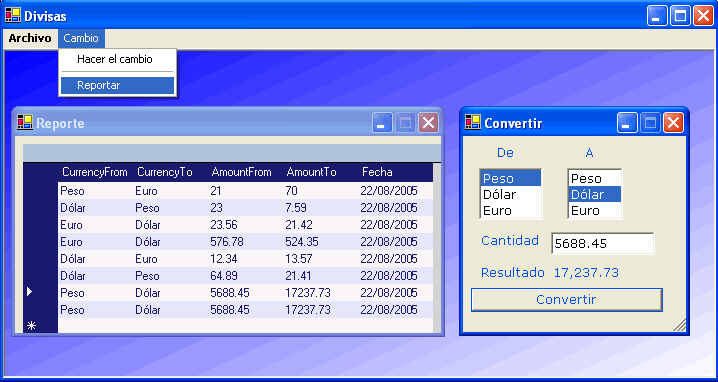Screen dimensions: 718x382
Task: Select Peso in the A list
Action: point(595,178)
